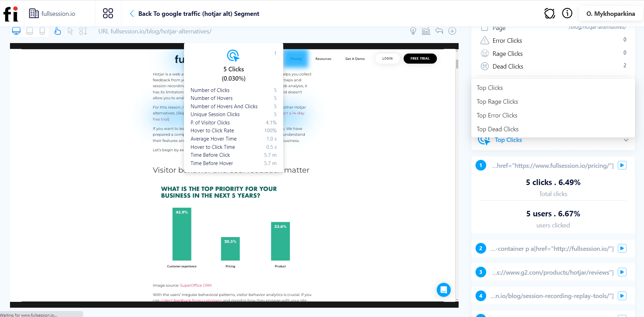Click the Customer experience 45.9% chart bar
This screenshot has height=317, width=644.
click(x=182, y=234)
